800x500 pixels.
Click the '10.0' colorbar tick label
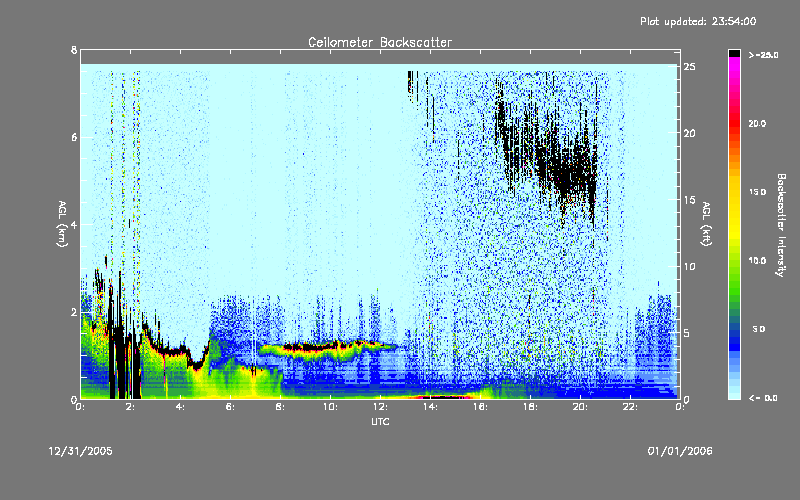click(757, 261)
